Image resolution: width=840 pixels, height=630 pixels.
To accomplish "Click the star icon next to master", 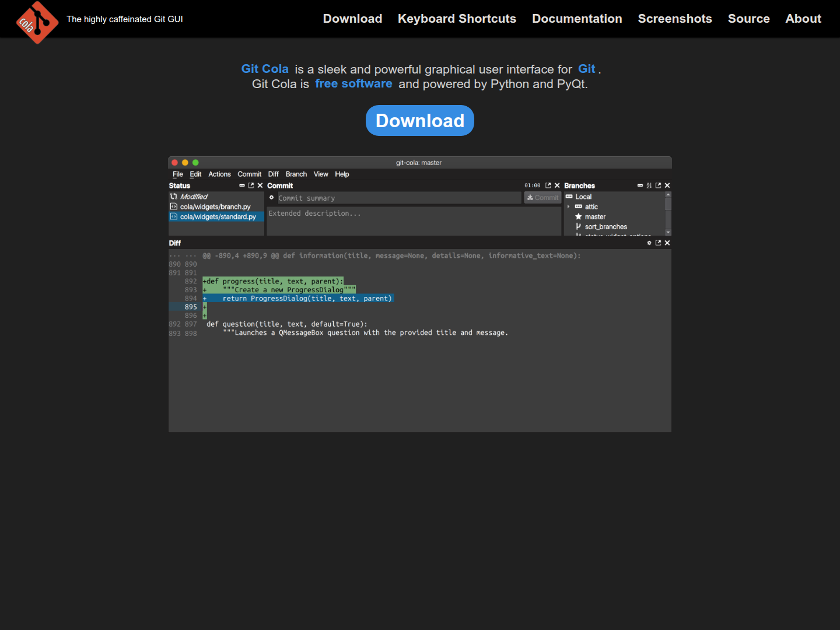I will tap(579, 216).
